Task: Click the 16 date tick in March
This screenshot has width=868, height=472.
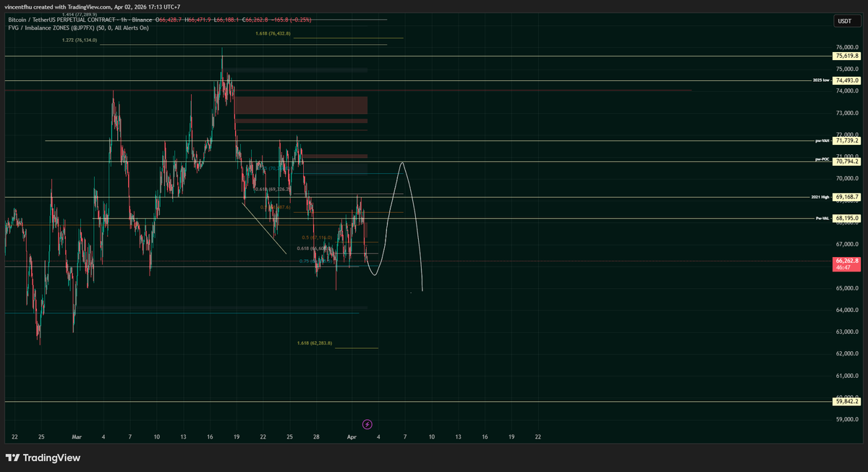Action: (x=210, y=437)
